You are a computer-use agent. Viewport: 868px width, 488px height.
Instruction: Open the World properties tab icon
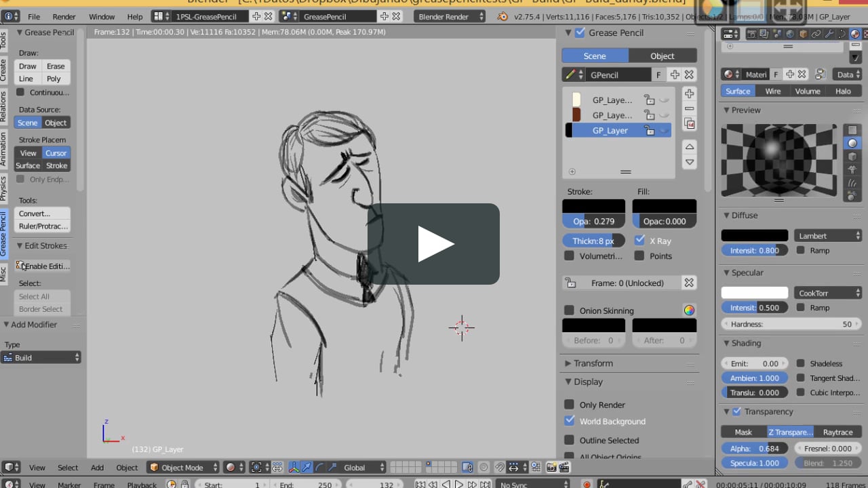[x=790, y=34]
